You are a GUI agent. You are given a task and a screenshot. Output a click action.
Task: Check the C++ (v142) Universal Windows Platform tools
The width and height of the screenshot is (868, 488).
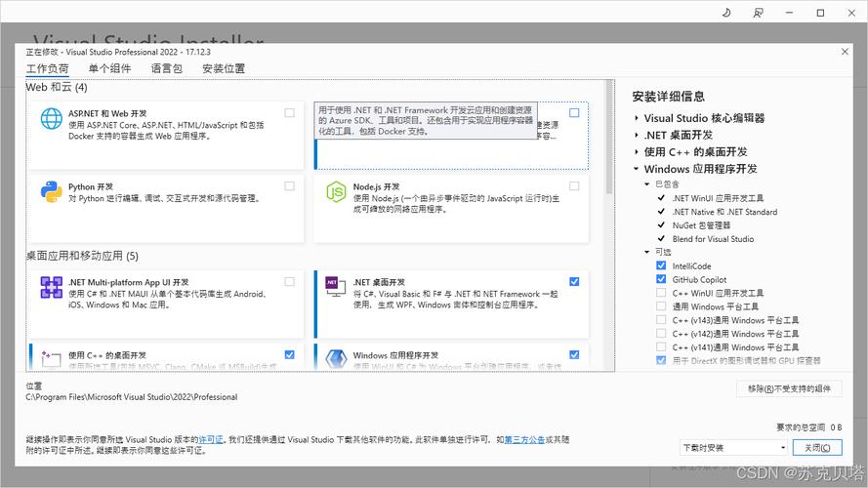(x=661, y=334)
